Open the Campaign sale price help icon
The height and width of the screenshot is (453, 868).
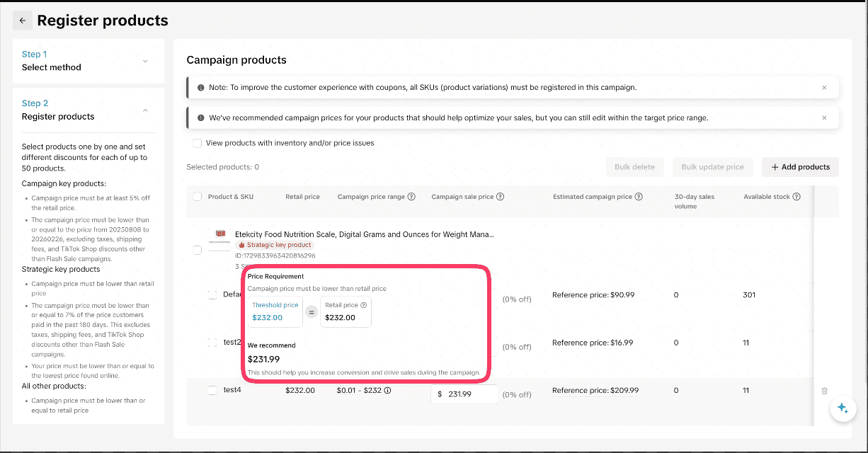[500, 197]
